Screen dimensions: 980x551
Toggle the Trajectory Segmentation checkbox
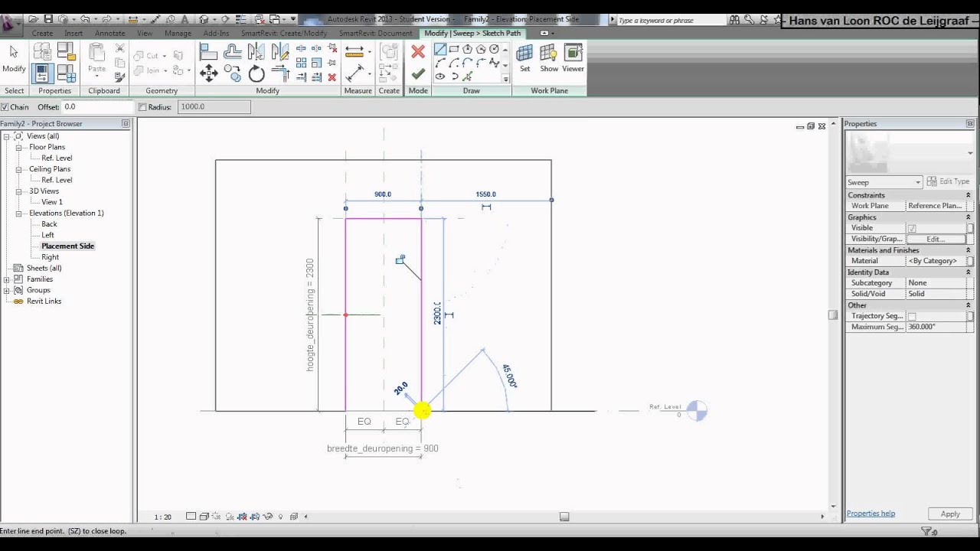click(912, 316)
